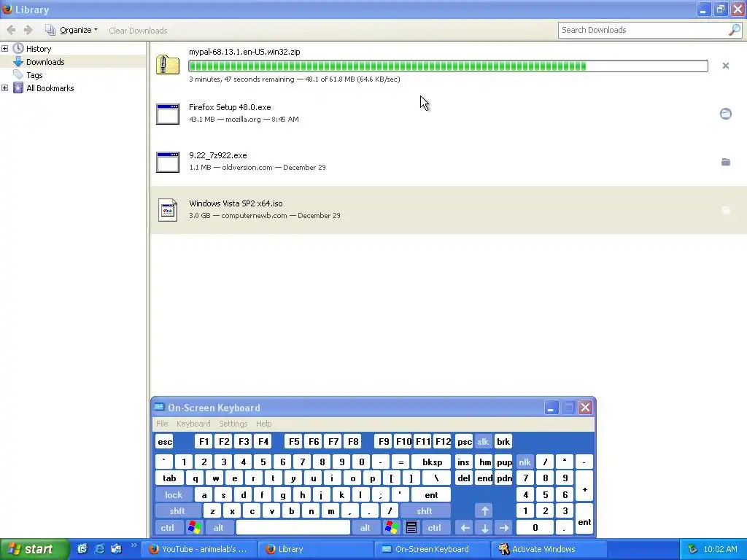Go forward with the Library forward arrow
The image size is (747, 560).
coord(28,30)
